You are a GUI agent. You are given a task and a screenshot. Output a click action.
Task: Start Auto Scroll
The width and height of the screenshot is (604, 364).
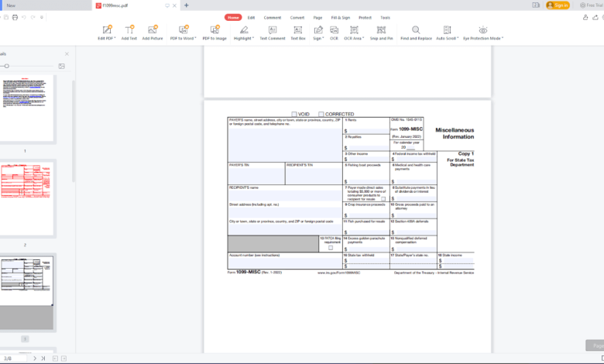(x=447, y=33)
